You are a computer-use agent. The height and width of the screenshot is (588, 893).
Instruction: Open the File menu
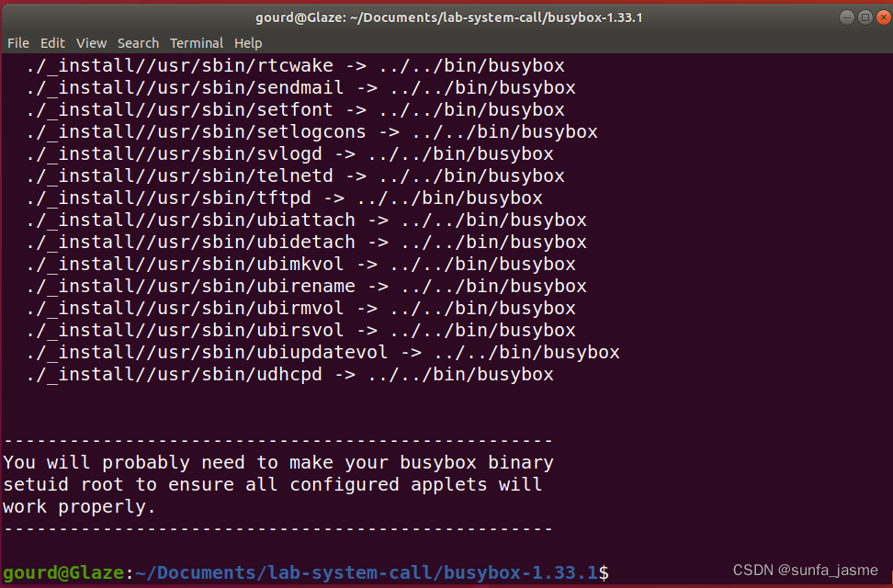17,43
